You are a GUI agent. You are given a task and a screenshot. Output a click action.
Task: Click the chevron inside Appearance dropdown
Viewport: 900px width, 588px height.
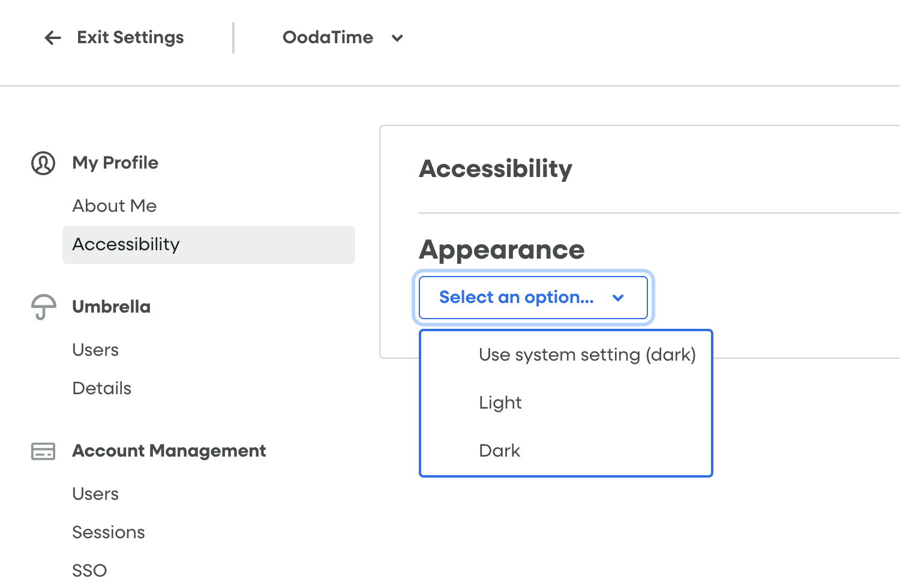pyautogui.click(x=618, y=298)
